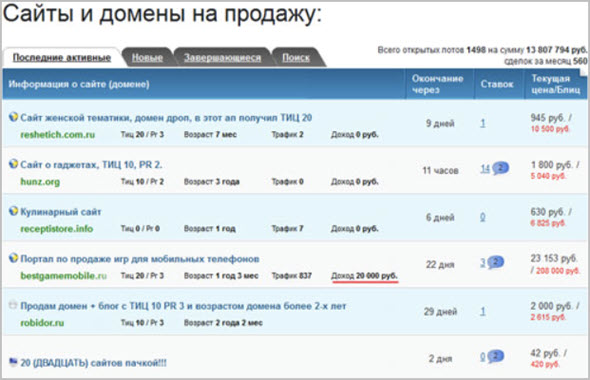Click the blitz price 10 500 руб.
590x380 pixels.
[x=550, y=129]
